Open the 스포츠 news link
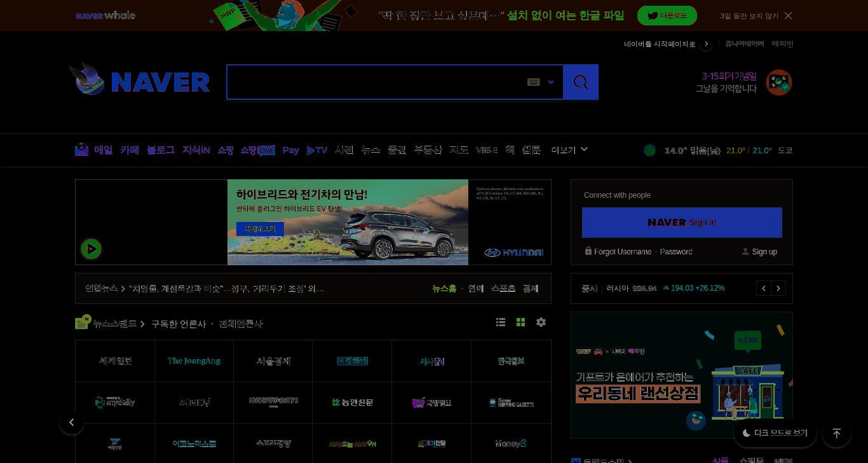 coord(503,289)
